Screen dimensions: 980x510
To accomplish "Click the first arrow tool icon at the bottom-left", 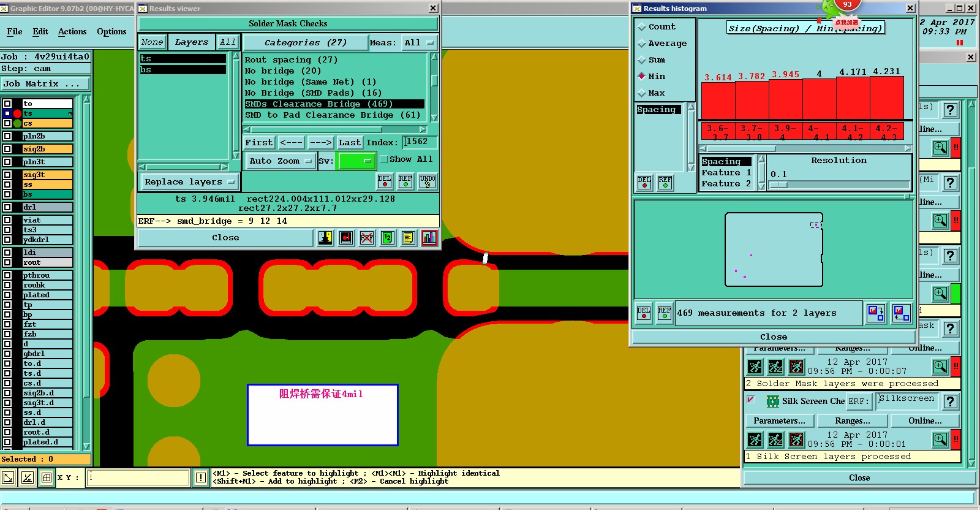I will [8, 478].
